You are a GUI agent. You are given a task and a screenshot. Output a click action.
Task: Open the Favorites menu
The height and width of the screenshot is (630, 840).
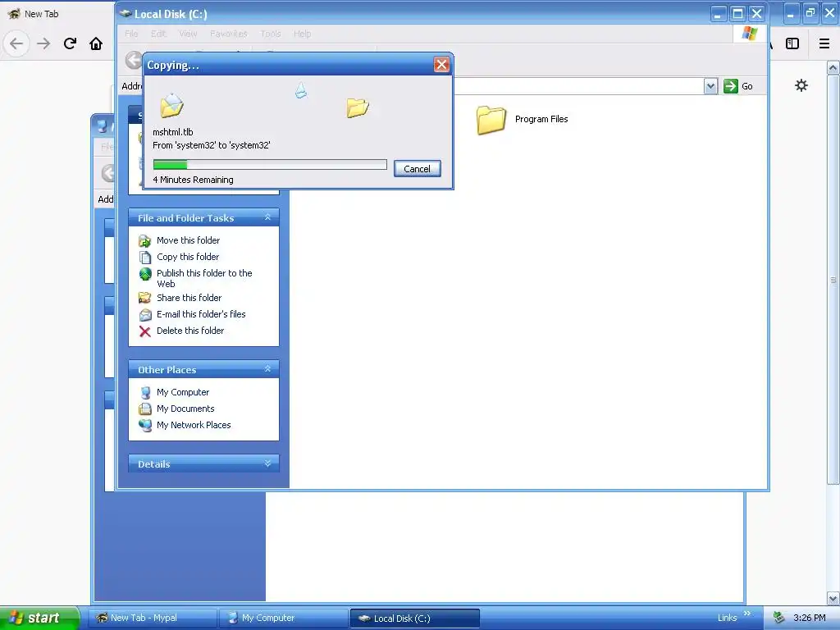pyautogui.click(x=229, y=34)
